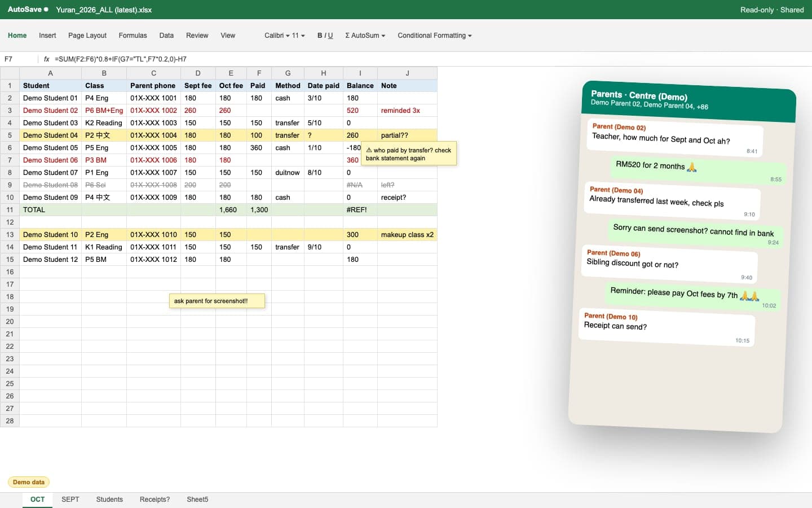Viewport: 812px width, 508px height.
Task: Click the 'Reminder: please pay Oct fees' message
Action: click(x=692, y=296)
